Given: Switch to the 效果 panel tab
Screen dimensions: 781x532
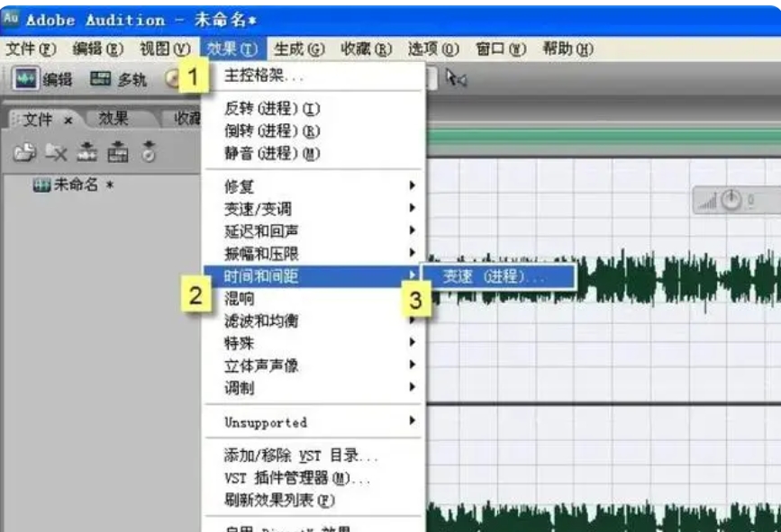Looking at the screenshot, I should (x=114, y=119).
